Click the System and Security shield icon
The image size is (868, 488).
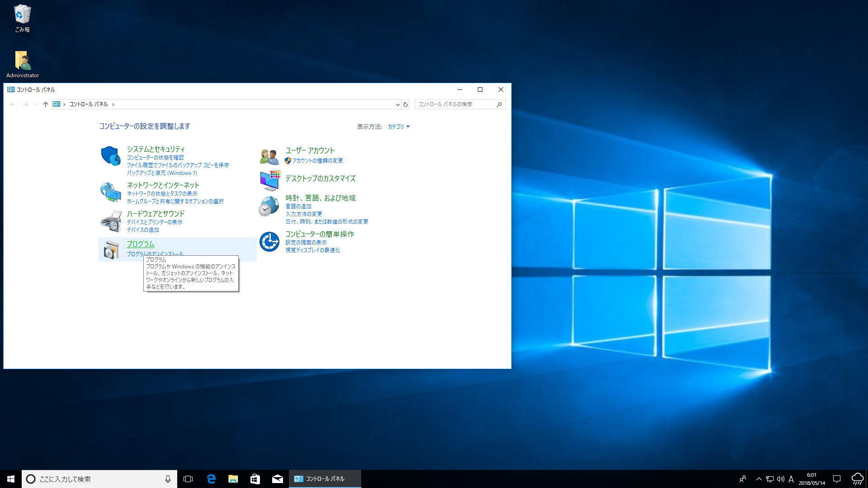pos(111,156)
